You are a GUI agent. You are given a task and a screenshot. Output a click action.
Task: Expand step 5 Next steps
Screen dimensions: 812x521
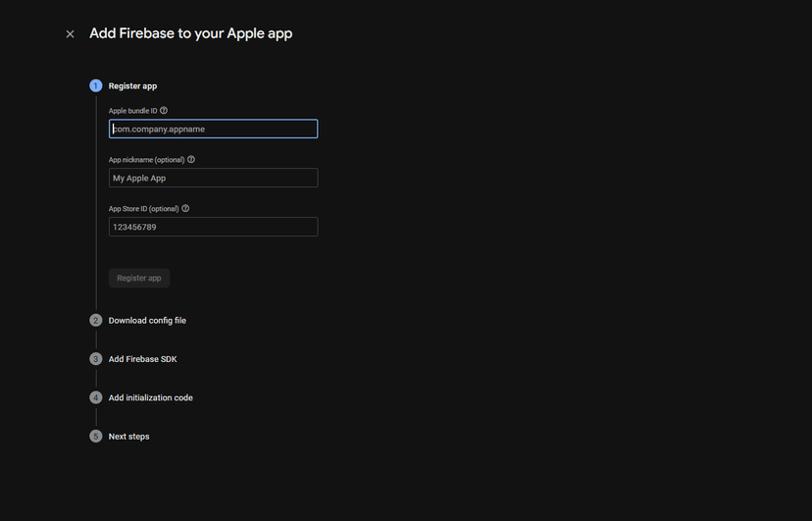click(128, 437)
